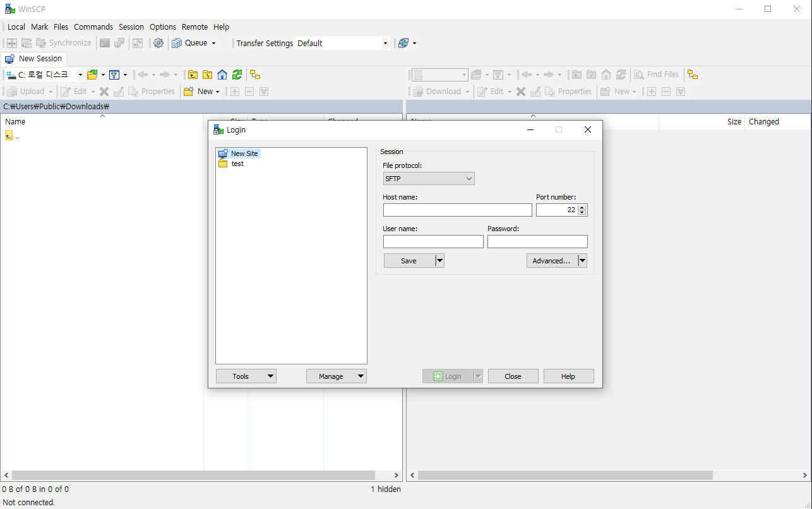Open the Options menu
The height and width of the screenshot is (509, 812).
point(163,27)
